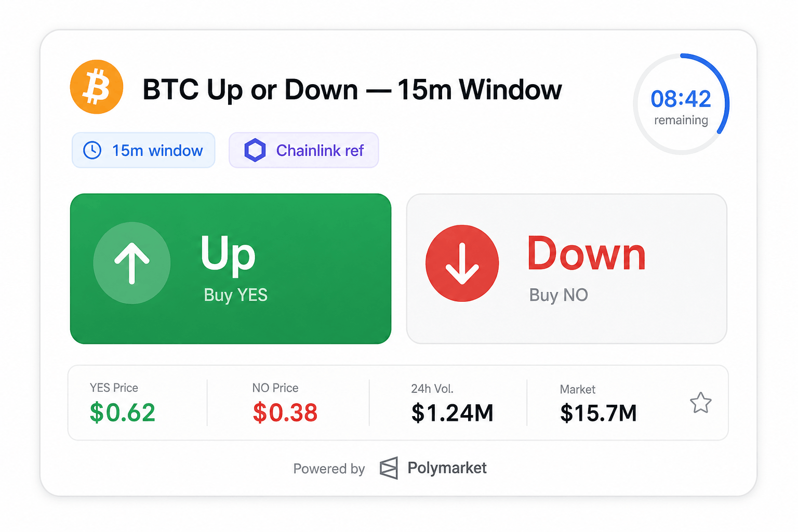Image resolution: width=798 pixels, height=532 pixels.
Task: Click the YES Price $0.62 value
Action: pos(123,413)
